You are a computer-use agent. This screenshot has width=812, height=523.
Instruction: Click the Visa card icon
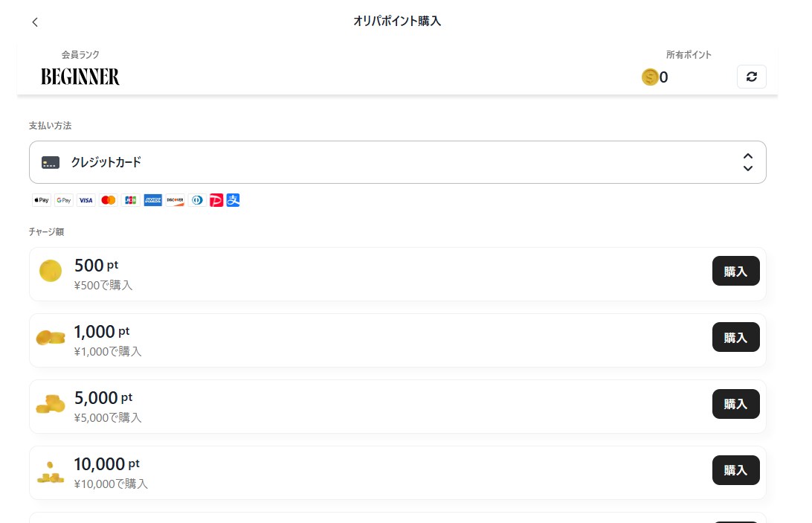coord(86,200)
